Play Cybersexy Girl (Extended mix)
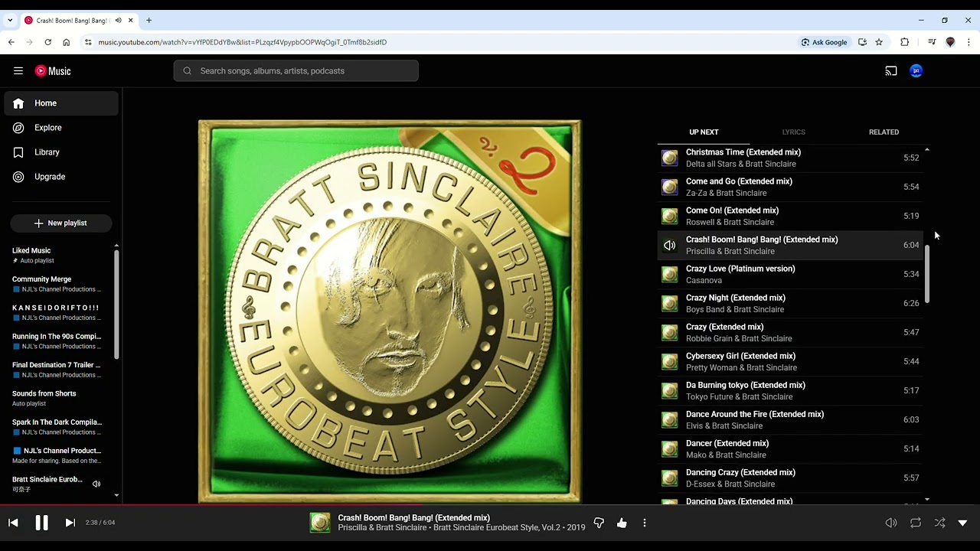The width and height of the screenshot is (980, 551). point(790,361)
